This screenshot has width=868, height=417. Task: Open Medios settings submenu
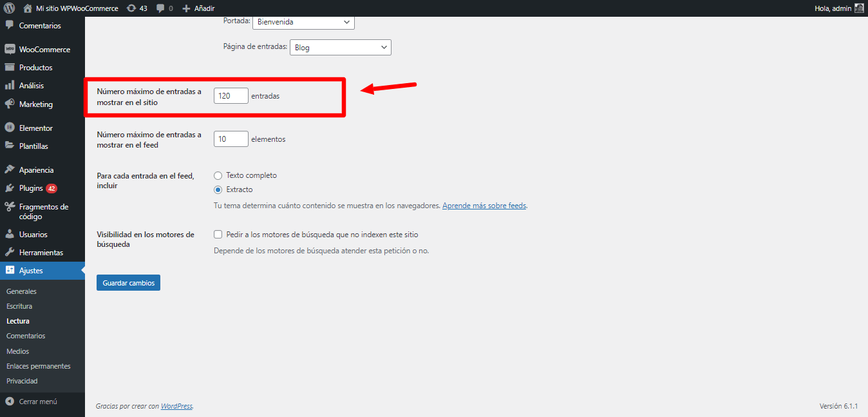pyautogui.click(x=17, y=351)
